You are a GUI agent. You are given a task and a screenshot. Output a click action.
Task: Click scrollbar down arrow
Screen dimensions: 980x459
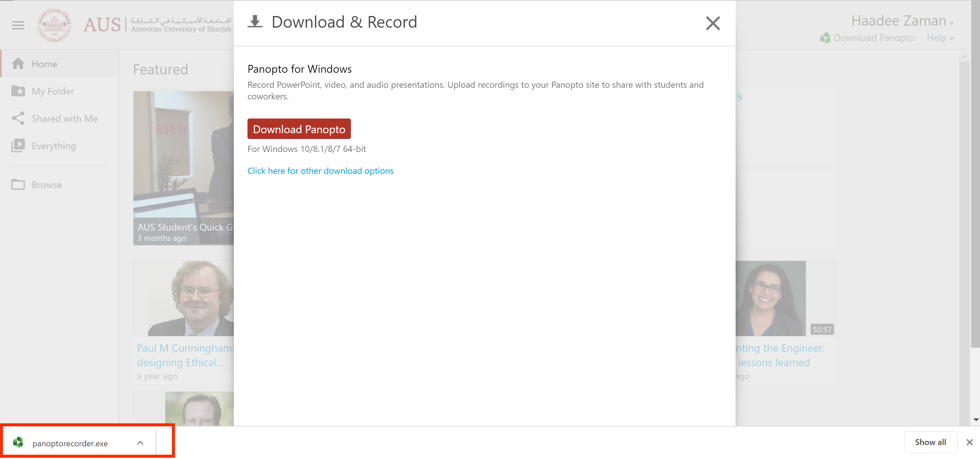(976, 419)
